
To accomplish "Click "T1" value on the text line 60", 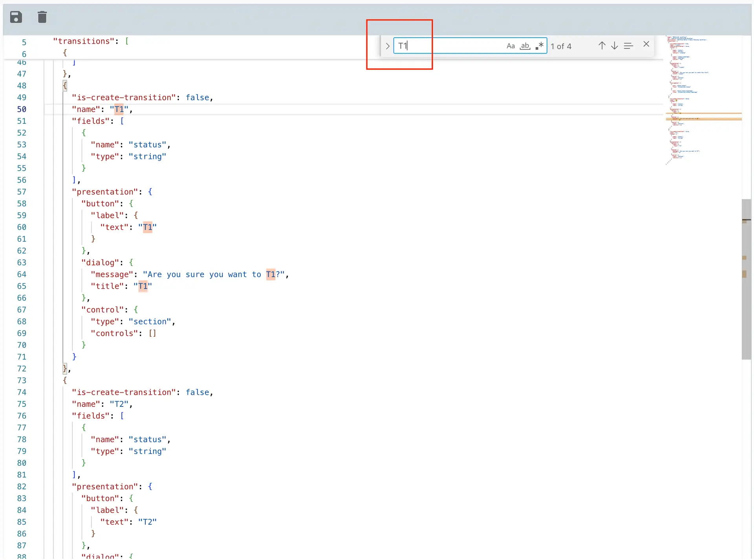I will click(148, 227).
